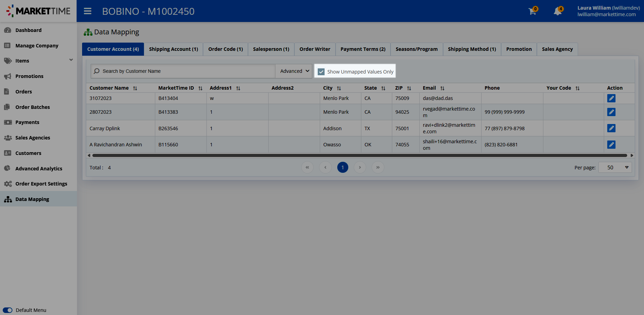
Task: Click the scrollbar left arrow
Action: click(89, 155)
